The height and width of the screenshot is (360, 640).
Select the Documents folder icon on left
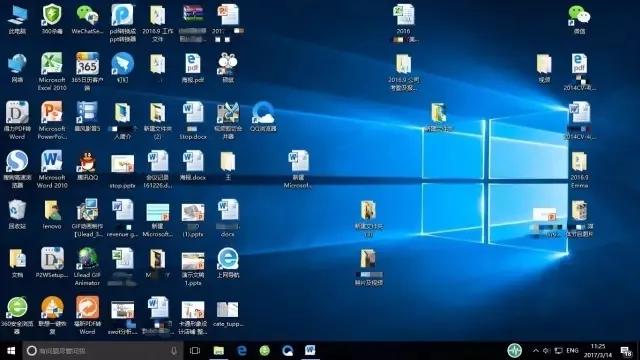click(x=17, y=263)
